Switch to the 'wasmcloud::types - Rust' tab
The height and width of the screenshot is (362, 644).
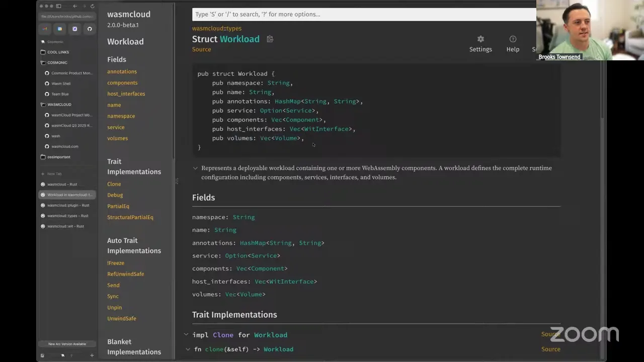pos(67,216)
